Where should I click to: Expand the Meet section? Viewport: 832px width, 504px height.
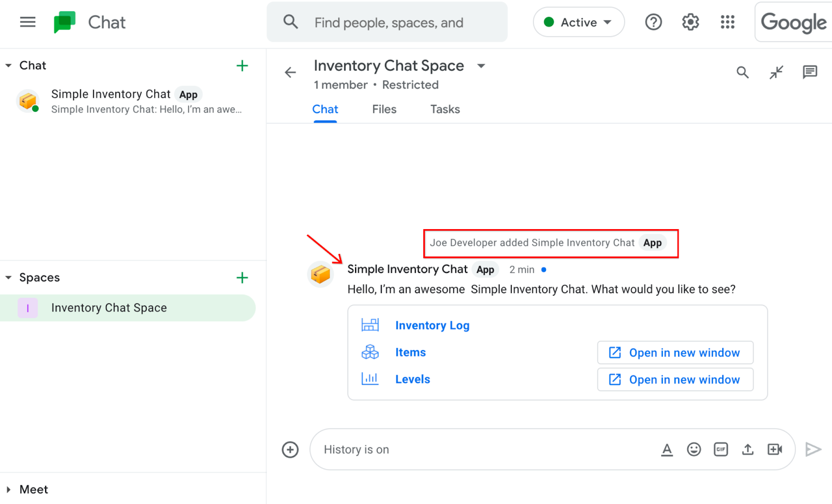click(x=9, y=489)
